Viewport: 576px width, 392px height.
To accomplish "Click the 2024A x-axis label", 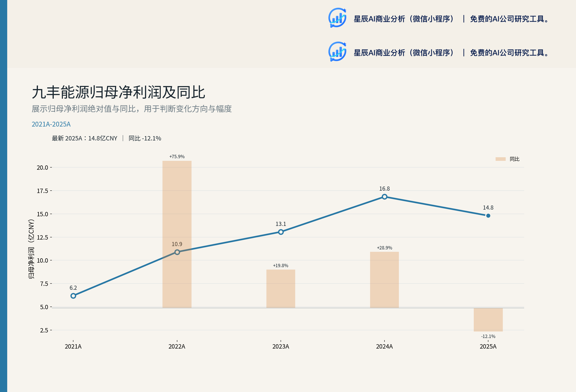I will tap(384, 346).
